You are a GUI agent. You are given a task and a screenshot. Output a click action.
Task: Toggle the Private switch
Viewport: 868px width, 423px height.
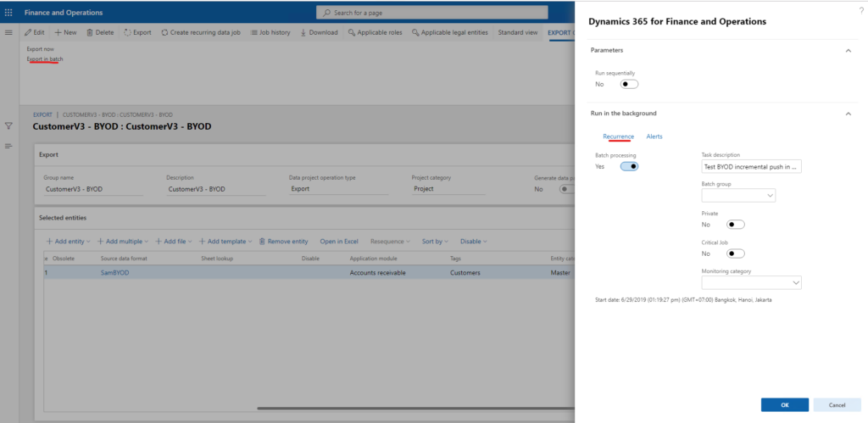736,225
